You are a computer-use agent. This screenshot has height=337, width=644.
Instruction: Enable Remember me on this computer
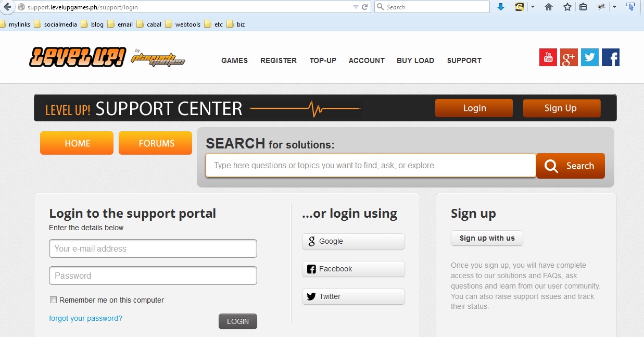pyautogui.click(x=53, y=299)
